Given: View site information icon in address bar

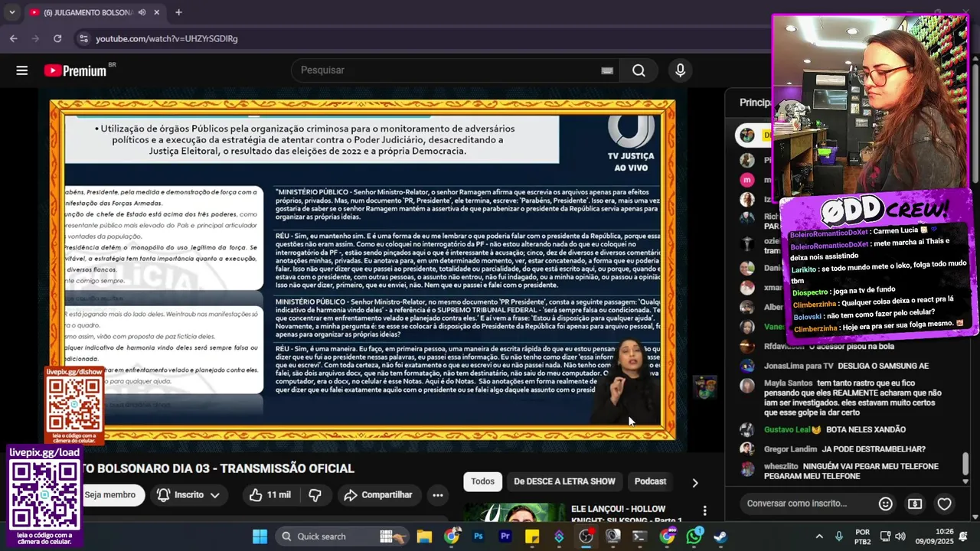Looking at the screenshot, I should pyautogui.click(x=83, y=38).
